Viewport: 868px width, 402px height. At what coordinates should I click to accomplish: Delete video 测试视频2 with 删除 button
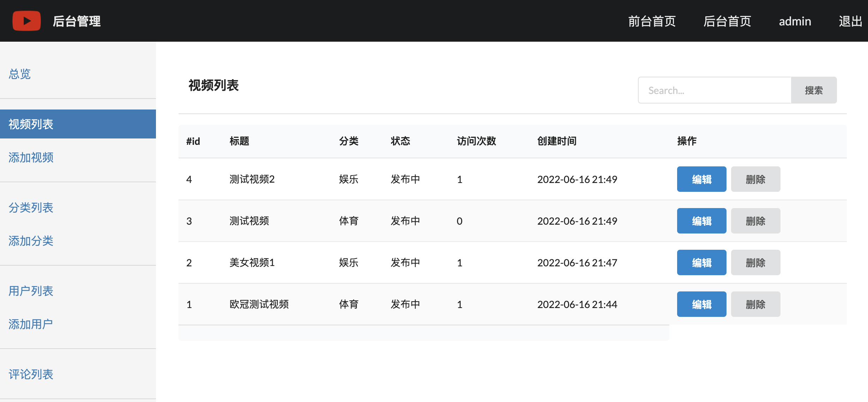coord(755,179)
